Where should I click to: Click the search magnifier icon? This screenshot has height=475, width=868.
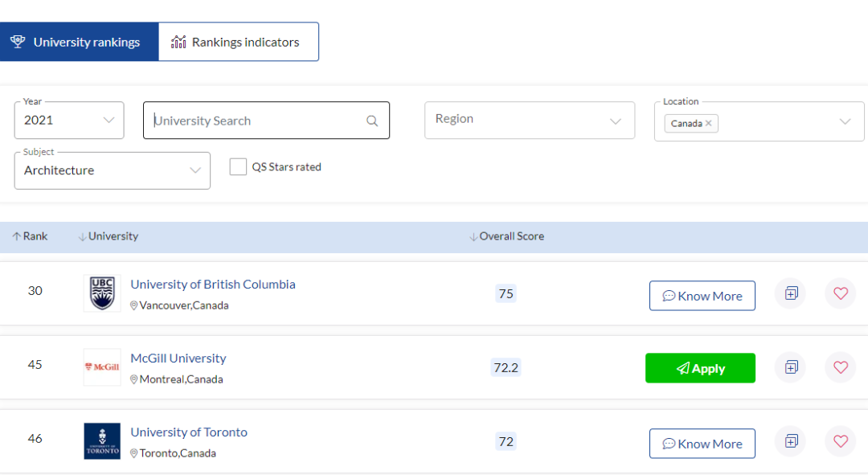[372, 121]
